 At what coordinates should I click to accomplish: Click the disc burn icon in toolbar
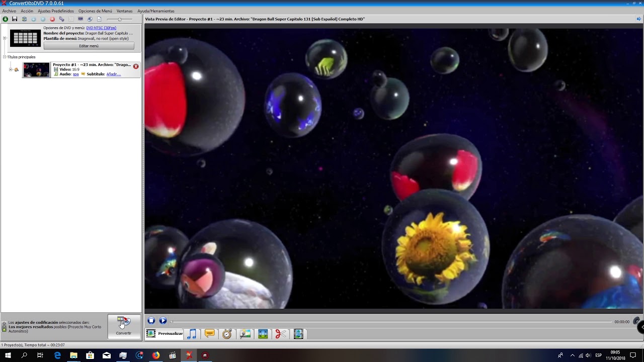tap(90, 19)
